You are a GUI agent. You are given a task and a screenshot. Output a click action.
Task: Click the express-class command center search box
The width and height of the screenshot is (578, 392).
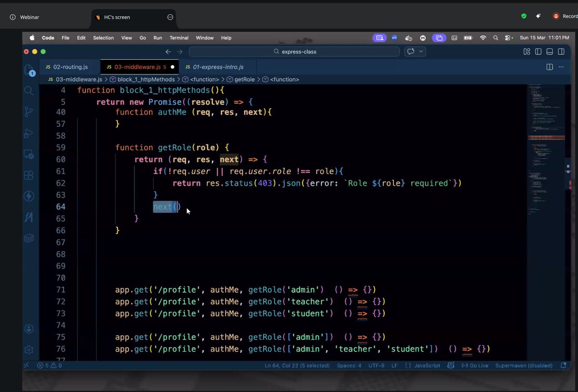coord(294,52)
